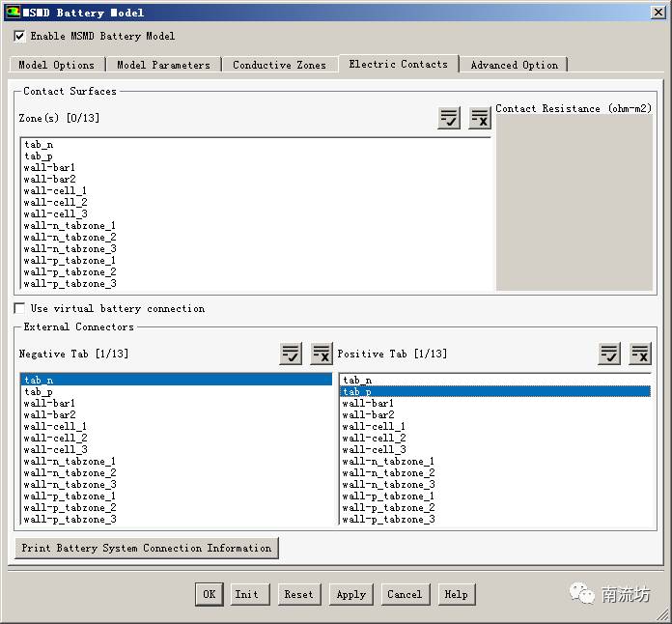Select all zones in Contact Surfaces list

click(x=449, y=118)
